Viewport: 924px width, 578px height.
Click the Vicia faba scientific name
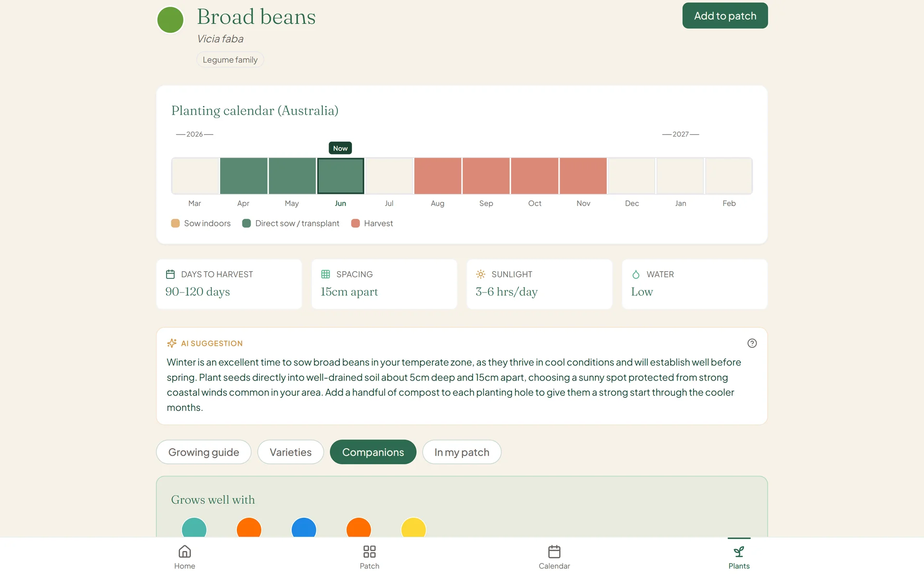point(220,39)
